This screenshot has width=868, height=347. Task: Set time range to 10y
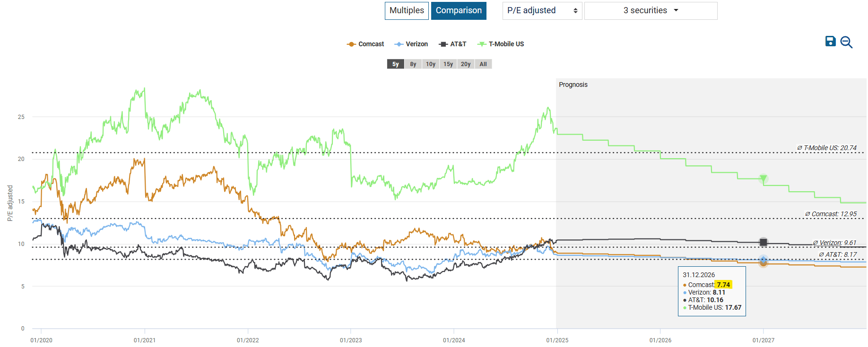pyautogui.click(x=430, y=64)
